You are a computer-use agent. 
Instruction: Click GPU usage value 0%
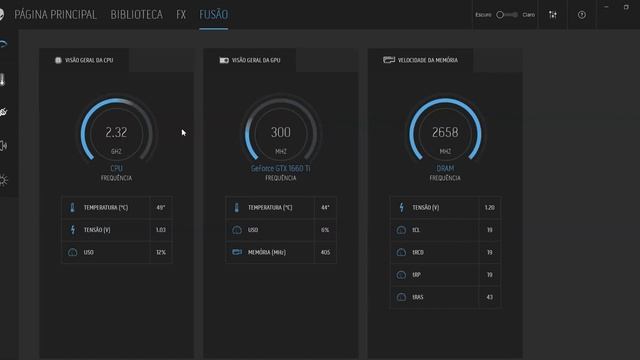pos(325,230)
